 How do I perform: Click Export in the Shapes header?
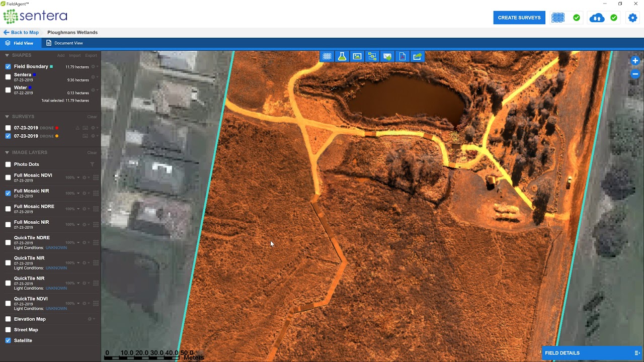tap(91, 55)
